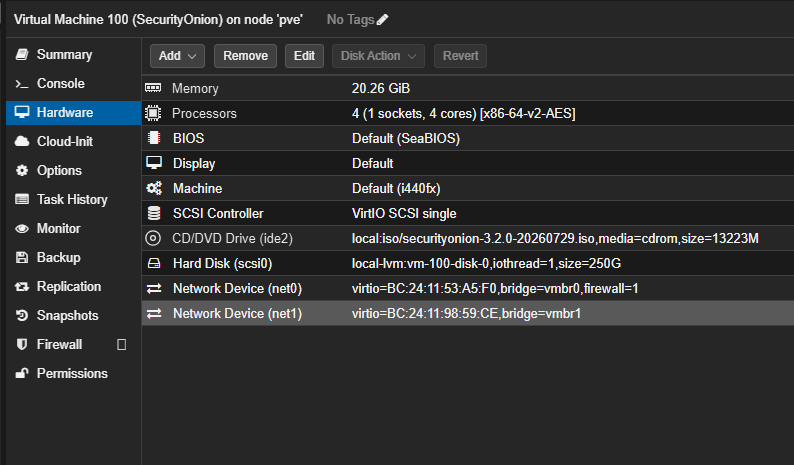Click the Console prompt icon
The height and width of the screenshot is (465, 794).
[22, 84]
